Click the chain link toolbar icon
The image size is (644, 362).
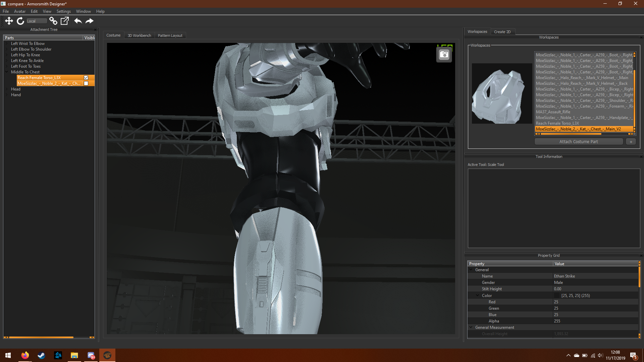(x=53, y=21)
